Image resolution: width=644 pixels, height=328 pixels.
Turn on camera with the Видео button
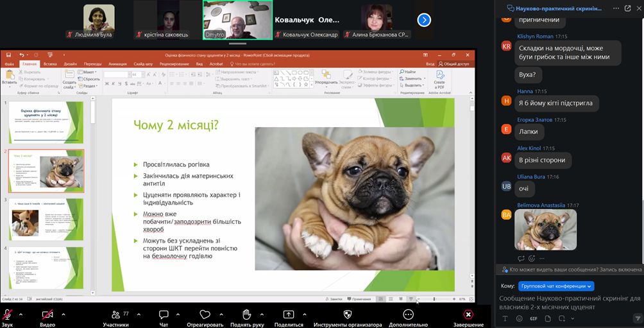(x=47, y=315)
